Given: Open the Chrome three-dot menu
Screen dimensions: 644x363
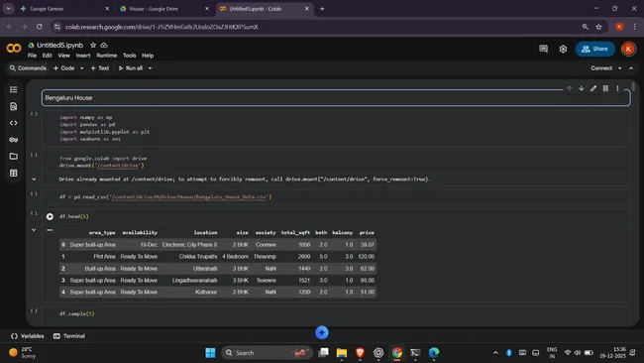Looking at the screenshot, I should click(634, 27).
